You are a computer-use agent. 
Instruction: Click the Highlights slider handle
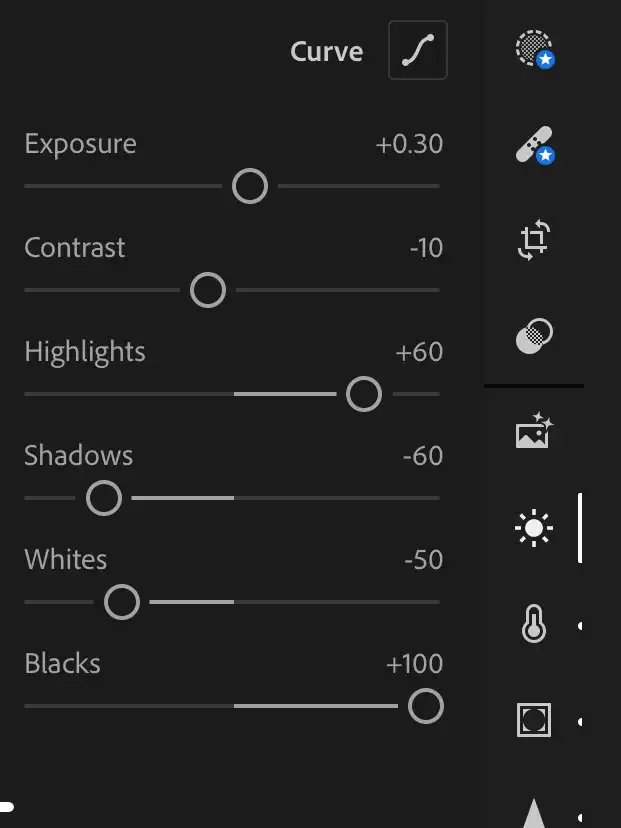point(364,394)
